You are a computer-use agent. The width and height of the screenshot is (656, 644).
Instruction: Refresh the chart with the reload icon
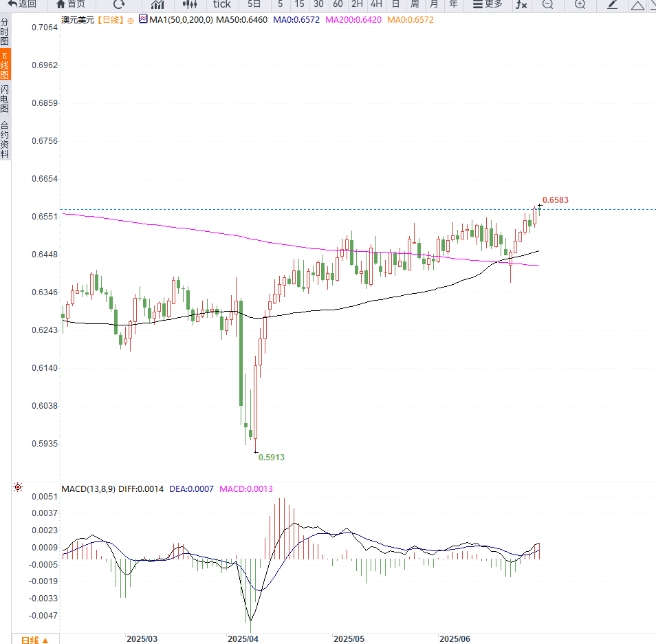point(118,5)
